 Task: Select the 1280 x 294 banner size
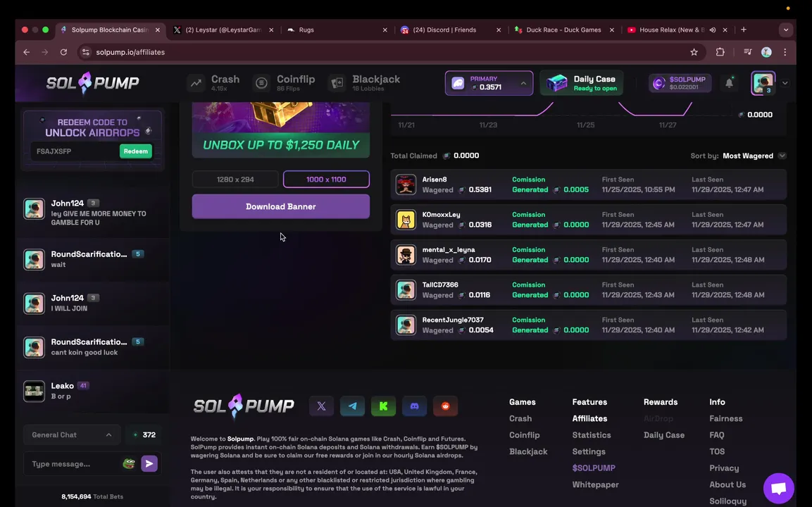pos(235,179)
